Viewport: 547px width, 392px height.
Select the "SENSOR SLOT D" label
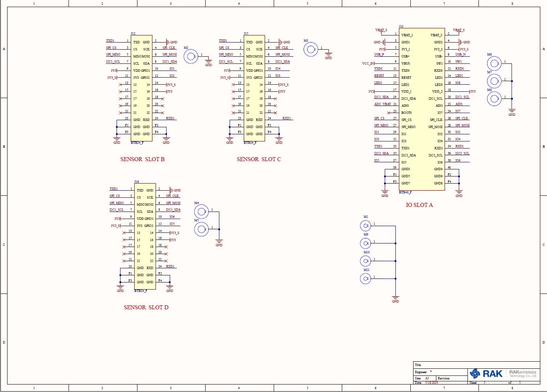tap(146, 307)
